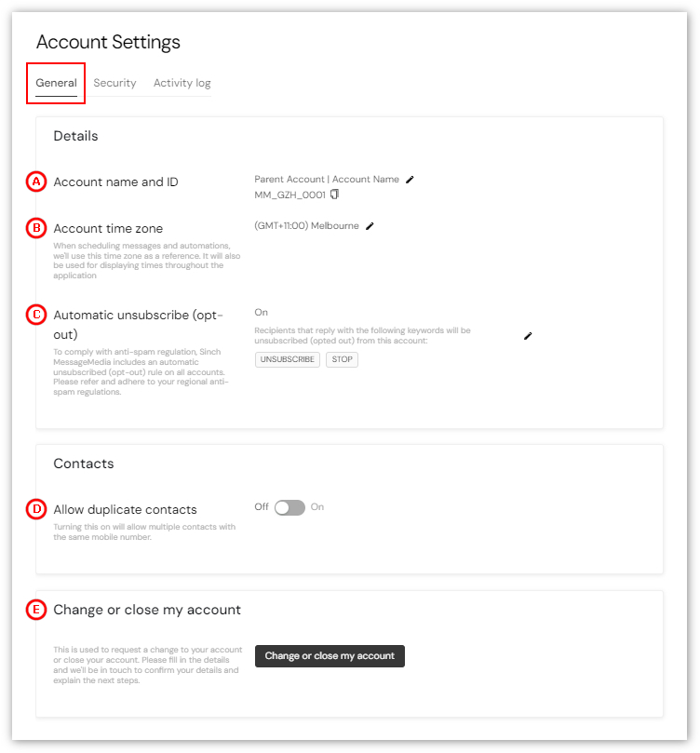Switch duplicate contacts toggle to On
The image size is (700, 753).
[x=289, y=507]
